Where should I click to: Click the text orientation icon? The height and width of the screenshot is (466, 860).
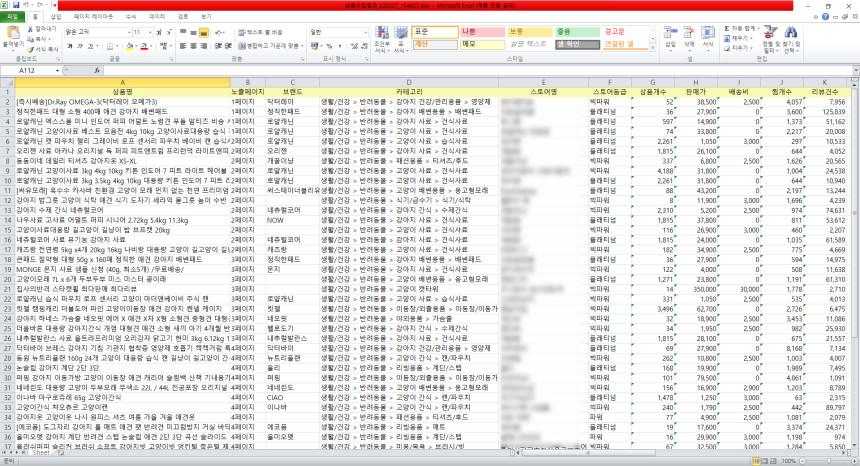219,32
